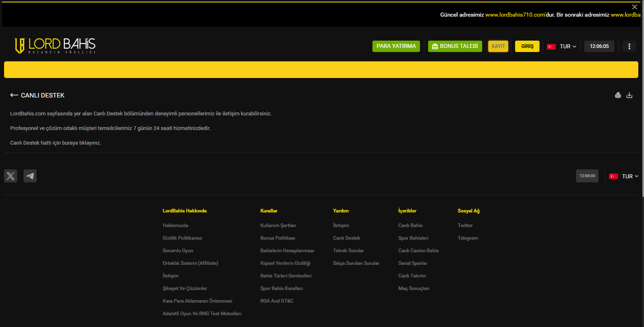This screenshot has height=327, width=644.
Task: Open Spor Bahis Kuralları link
Action: point(281,288)
